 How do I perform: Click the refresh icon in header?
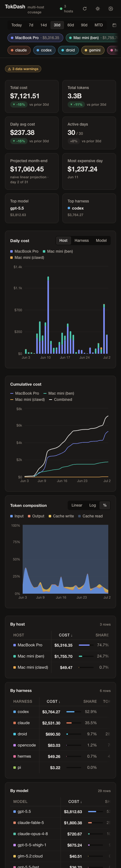[85, 9]
